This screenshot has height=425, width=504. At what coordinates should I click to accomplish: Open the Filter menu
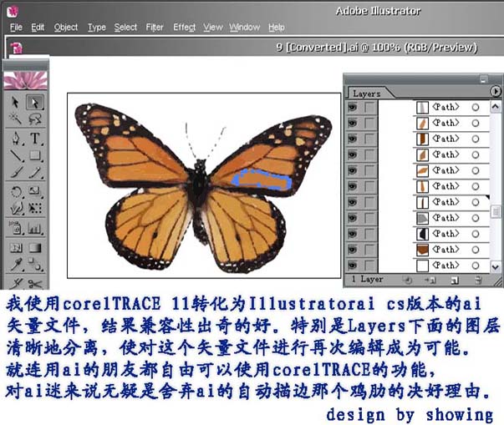pyautogui.click(x=155, y=28)
